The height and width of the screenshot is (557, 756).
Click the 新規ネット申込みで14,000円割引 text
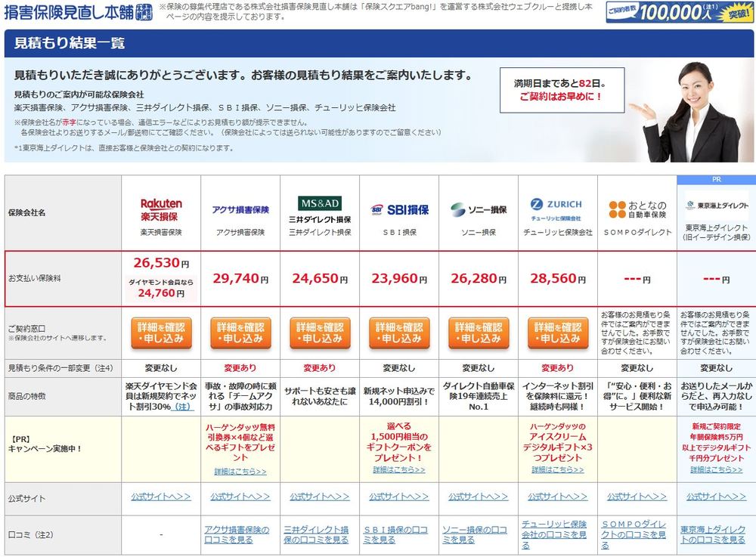point(399,397)
